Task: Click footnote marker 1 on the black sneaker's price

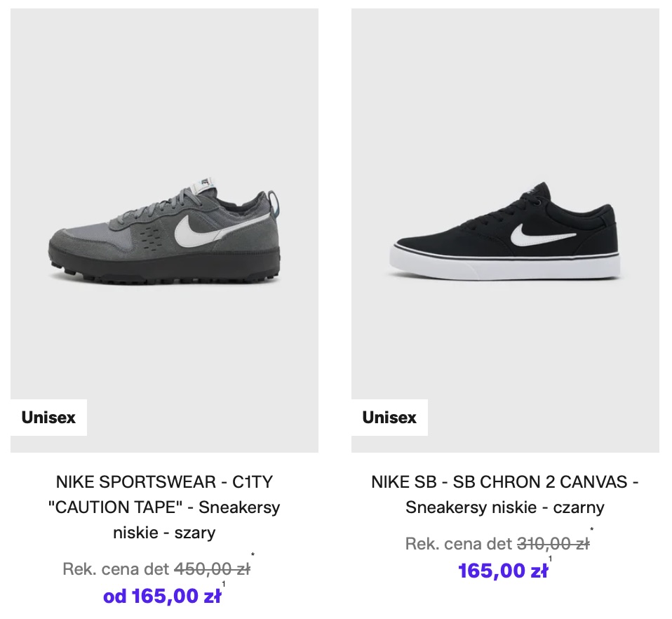Action: [x=551, y=559]
